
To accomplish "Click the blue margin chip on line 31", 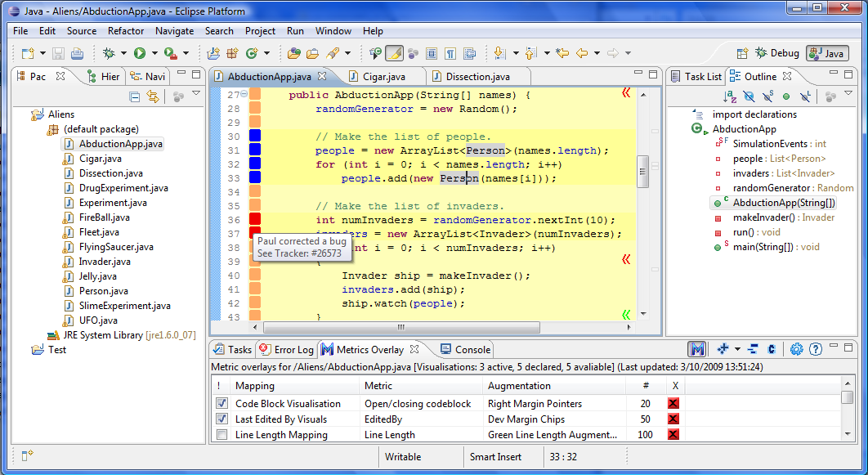I will (255, 150).
